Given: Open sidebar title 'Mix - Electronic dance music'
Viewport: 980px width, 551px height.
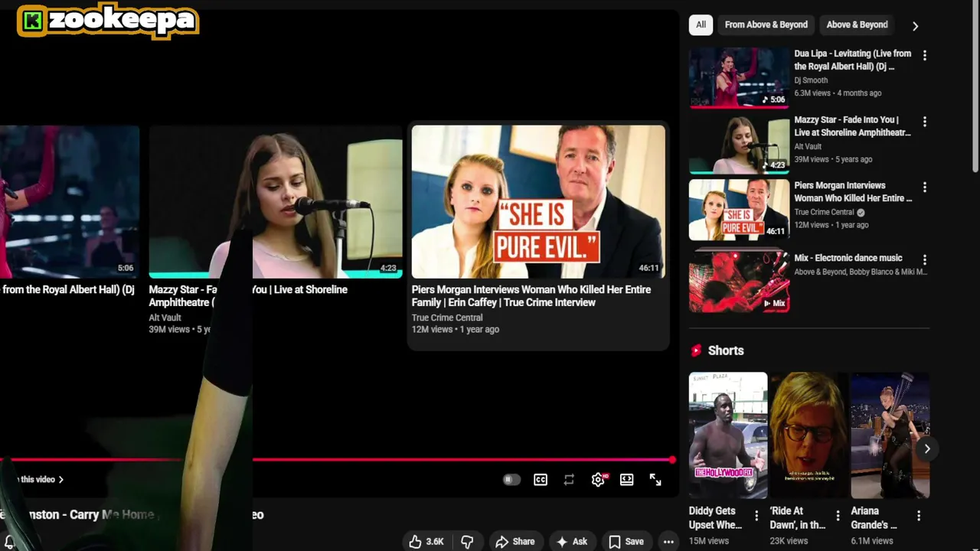Looking at the screenshot, I should click(848, 258).
